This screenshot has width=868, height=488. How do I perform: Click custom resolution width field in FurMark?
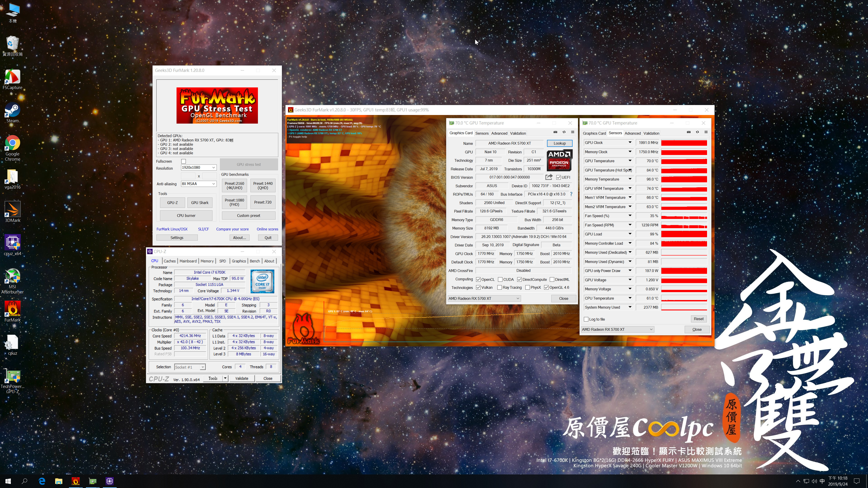point(188,176)
